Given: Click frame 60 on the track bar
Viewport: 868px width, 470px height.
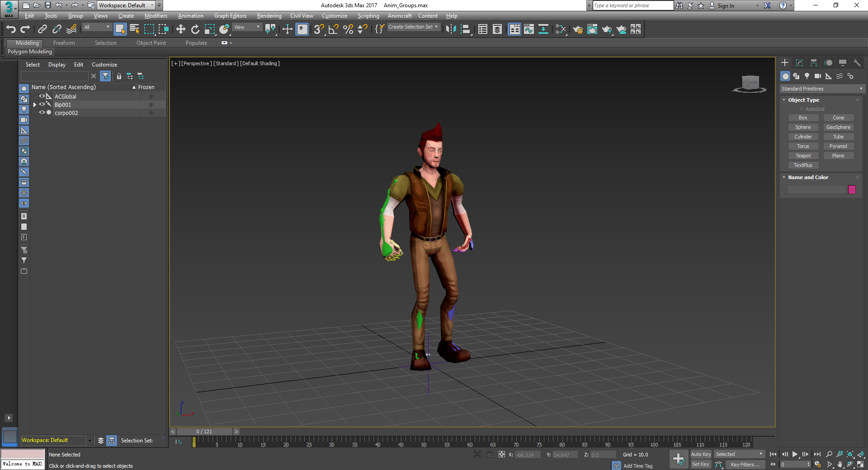Looking at the screenshot, I should pyautogui.click(x=470, y=442).
